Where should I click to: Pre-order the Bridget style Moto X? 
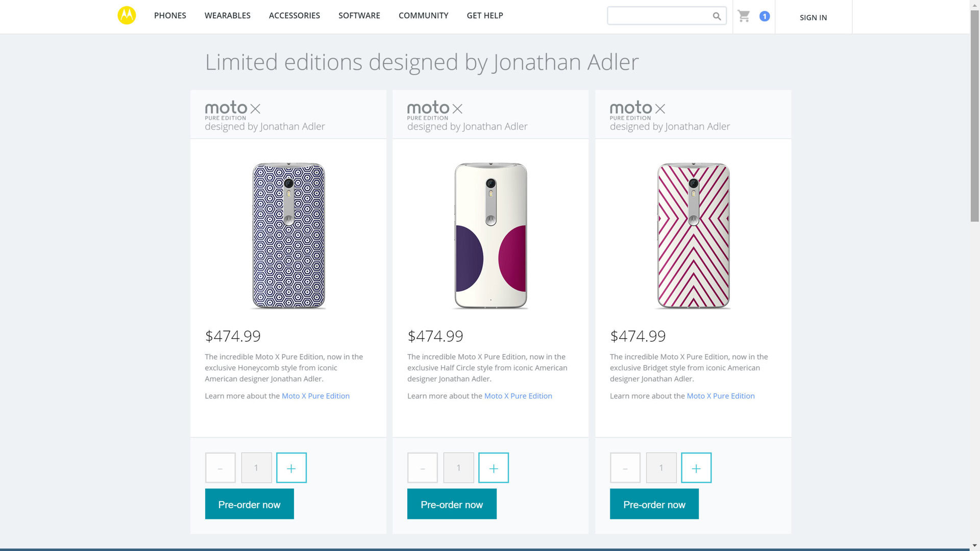654,504
